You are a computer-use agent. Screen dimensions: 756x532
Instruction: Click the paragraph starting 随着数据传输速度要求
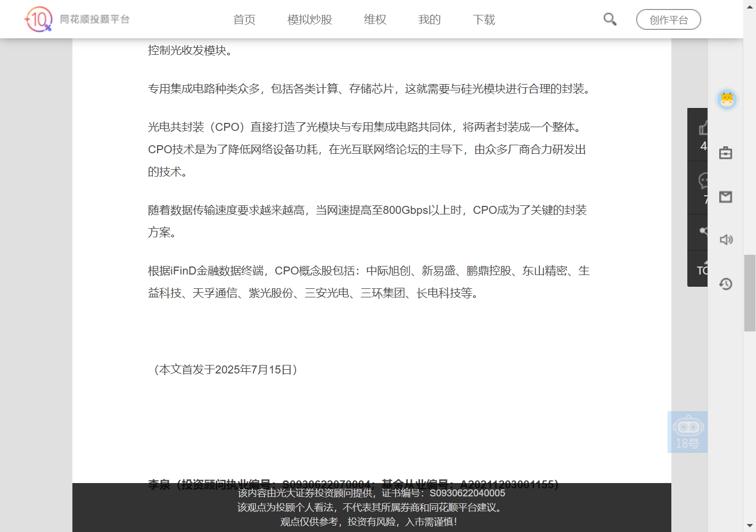367,221
